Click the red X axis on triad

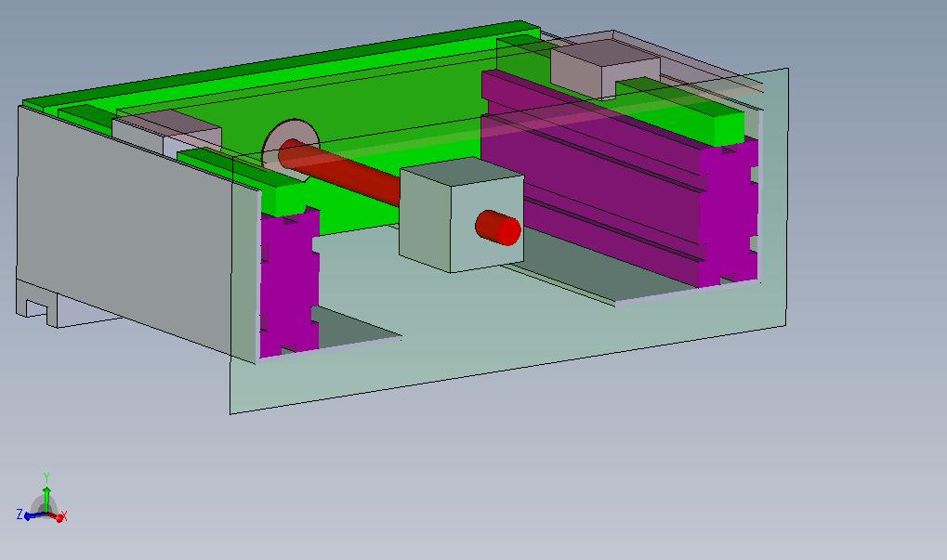point(59,516)
